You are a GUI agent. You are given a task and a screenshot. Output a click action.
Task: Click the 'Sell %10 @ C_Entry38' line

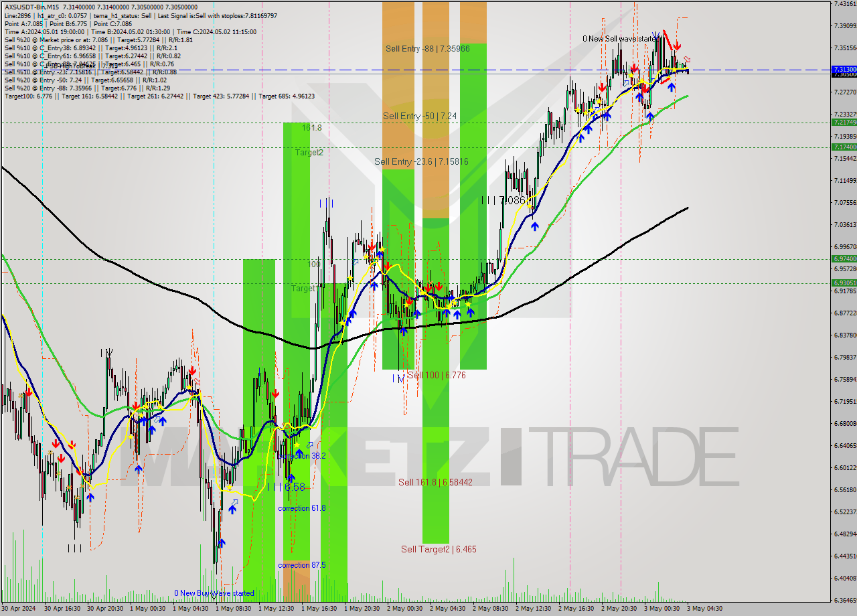pyautogui.click(x=91, y=48)
